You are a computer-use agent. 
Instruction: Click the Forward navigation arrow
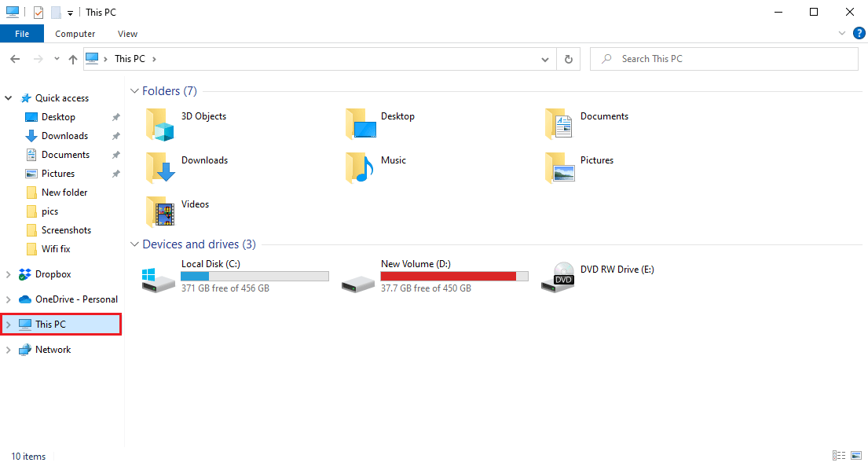(x=38, y=59)
